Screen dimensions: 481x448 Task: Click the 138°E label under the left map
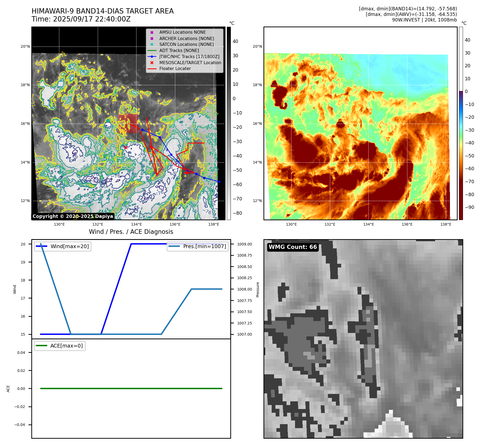214,225
